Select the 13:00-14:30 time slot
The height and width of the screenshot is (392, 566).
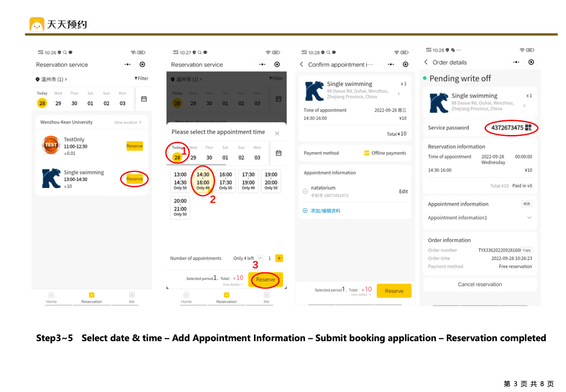180,181
